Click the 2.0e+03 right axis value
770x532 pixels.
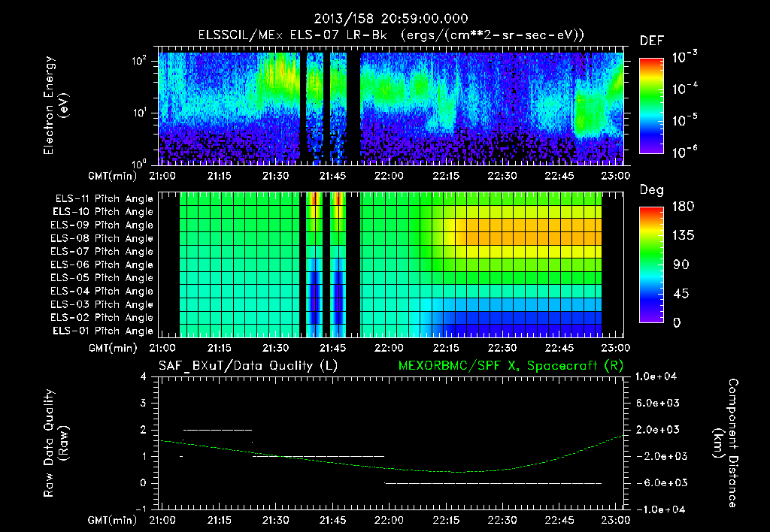[657, 430]
